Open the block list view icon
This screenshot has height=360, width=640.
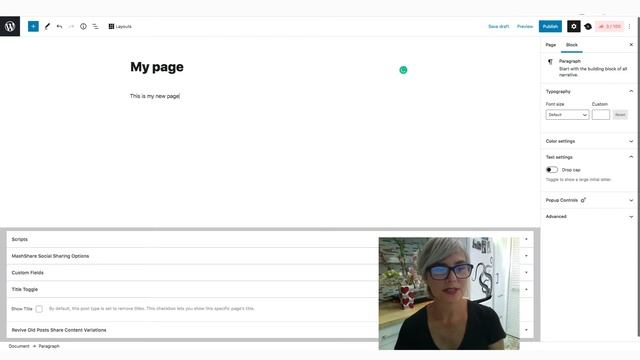pos(96,27)
